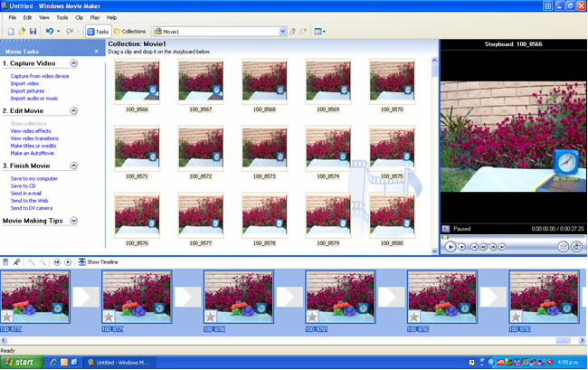Screen dimensions: 588x370
Task: Click Send in e-mail link
Action: (26, 193)
